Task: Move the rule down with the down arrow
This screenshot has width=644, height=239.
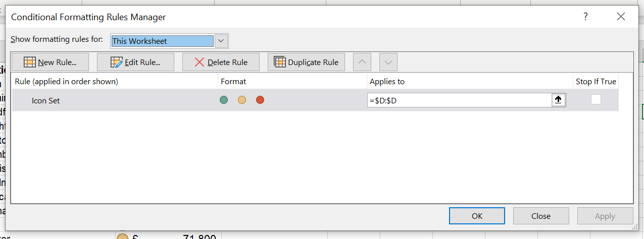Action: [388, 62]
